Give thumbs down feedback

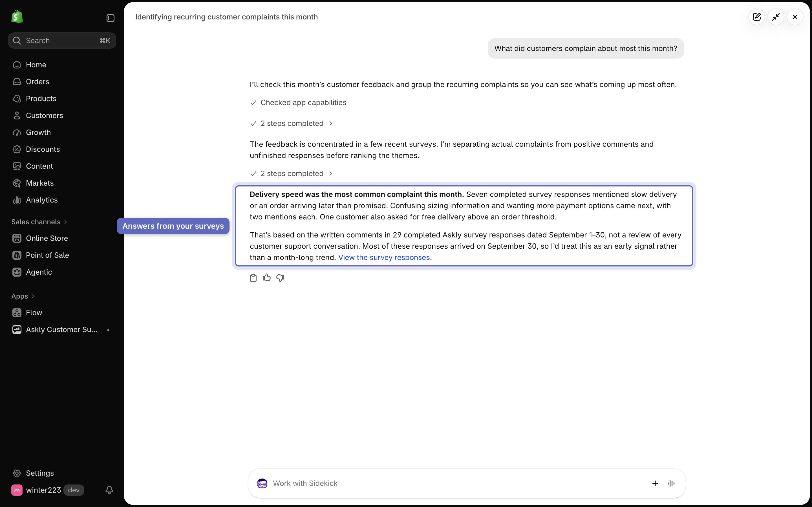click(280, 278)
